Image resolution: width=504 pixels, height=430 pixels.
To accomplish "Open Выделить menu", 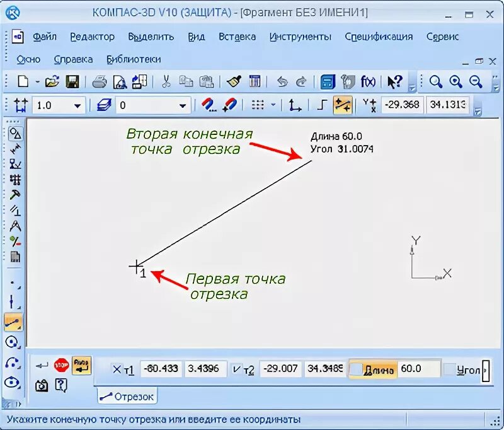I will coord(151,37).
